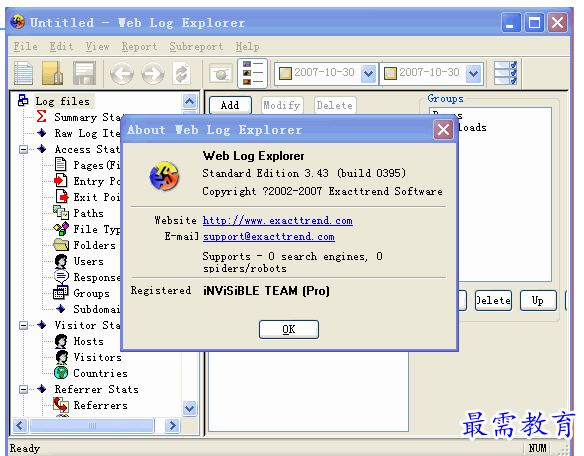Open the File menu

[25, 47]
